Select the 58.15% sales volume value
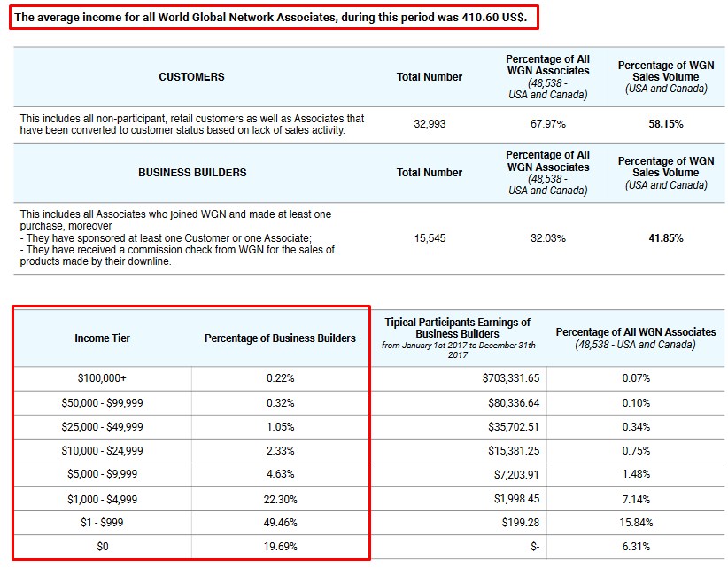The image size is (728, 568). click(666, 124)
